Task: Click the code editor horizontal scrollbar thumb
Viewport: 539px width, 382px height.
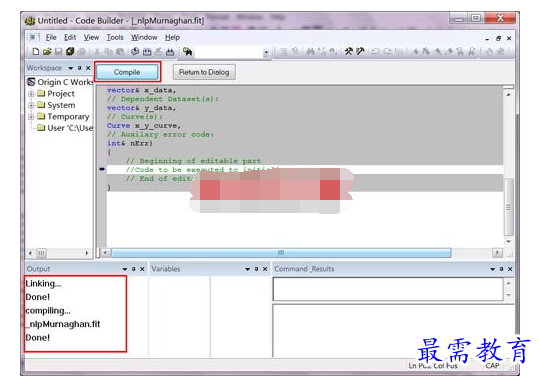Action: click(281, 253)
